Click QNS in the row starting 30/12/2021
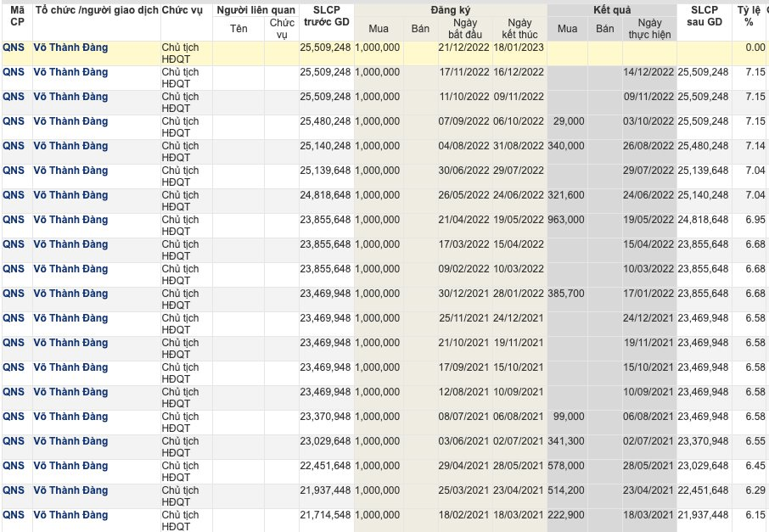Screen dimensions: 769x532 tap(14, 294)
